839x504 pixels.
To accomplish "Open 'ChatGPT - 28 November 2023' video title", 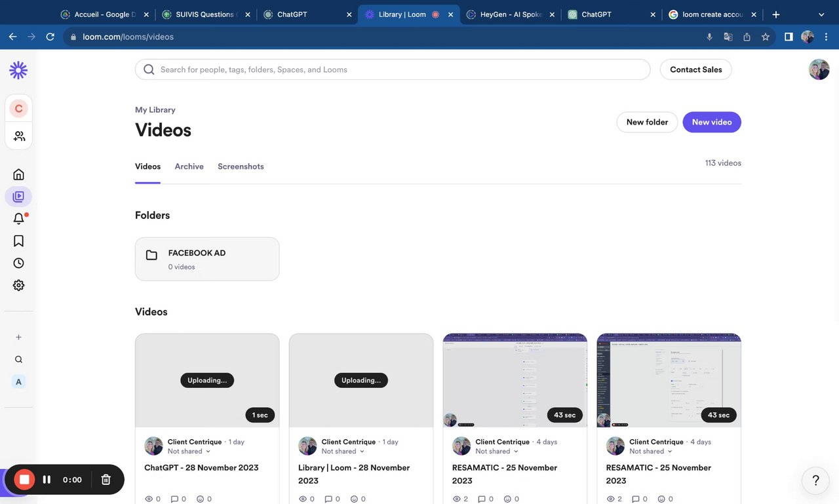I will [x=201, y=468].
